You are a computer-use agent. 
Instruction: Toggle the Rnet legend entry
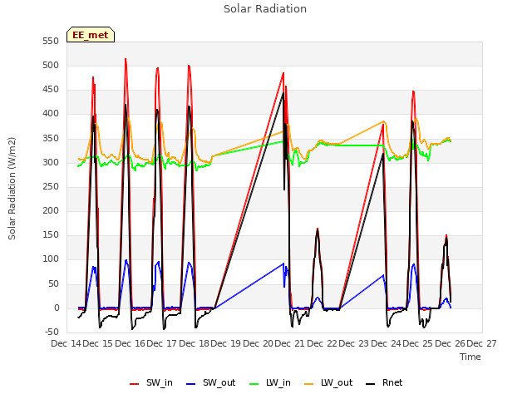tap(384, 382)
